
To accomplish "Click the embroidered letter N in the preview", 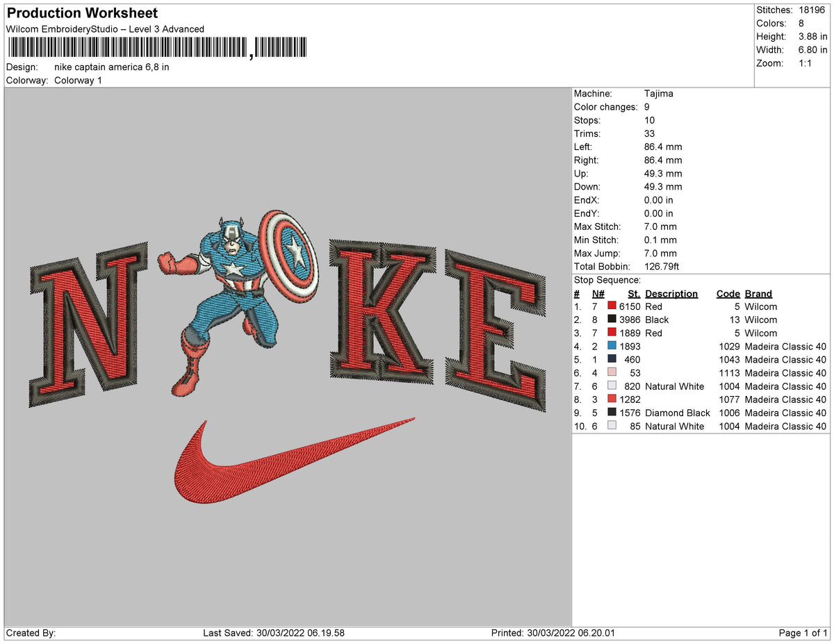I will [89, 325].
